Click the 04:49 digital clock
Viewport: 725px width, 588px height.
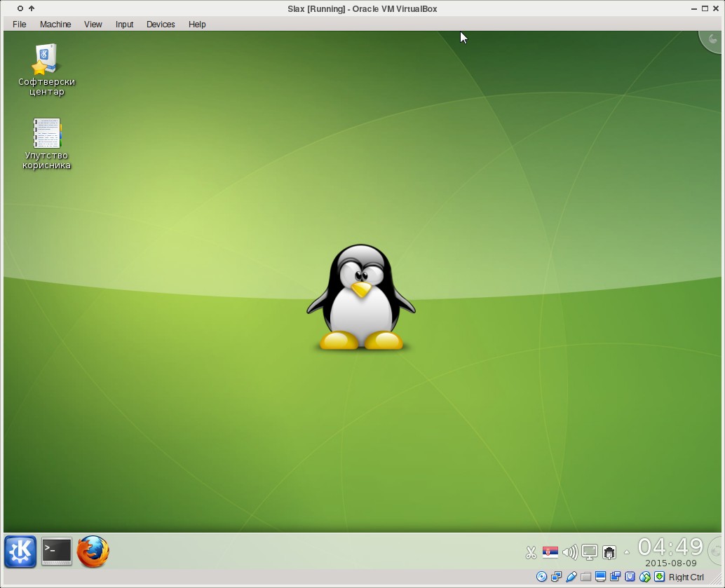670,547
